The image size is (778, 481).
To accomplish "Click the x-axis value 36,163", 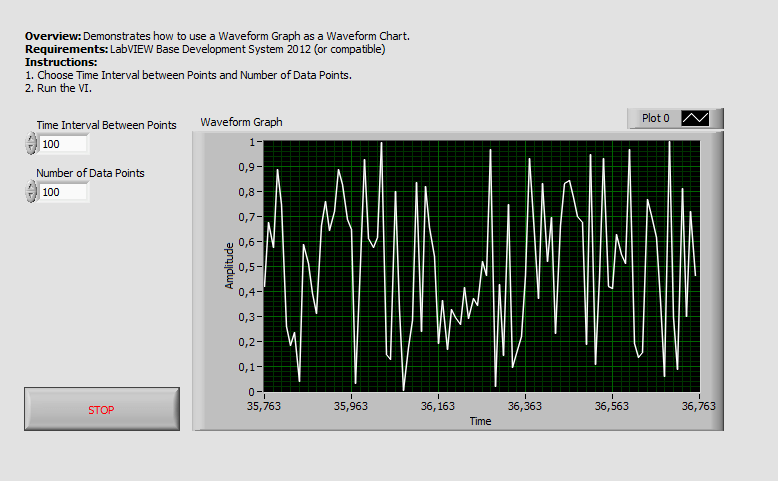I will 438,406.
